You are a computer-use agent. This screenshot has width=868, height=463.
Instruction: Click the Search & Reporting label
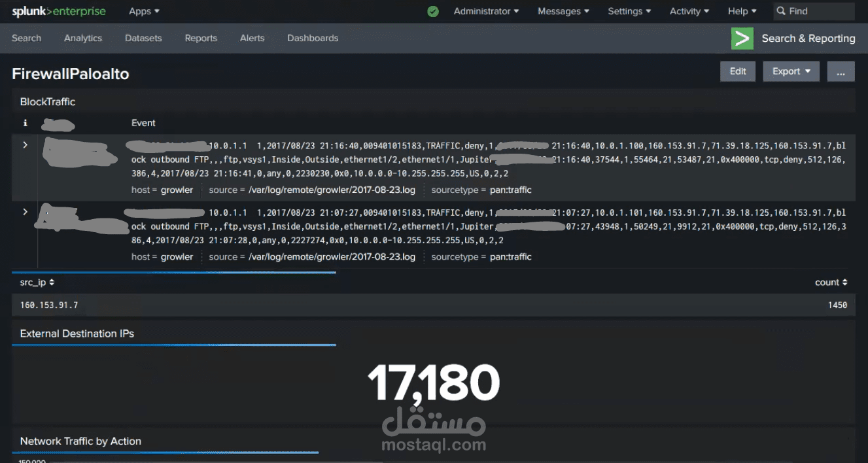click(808, 39)
